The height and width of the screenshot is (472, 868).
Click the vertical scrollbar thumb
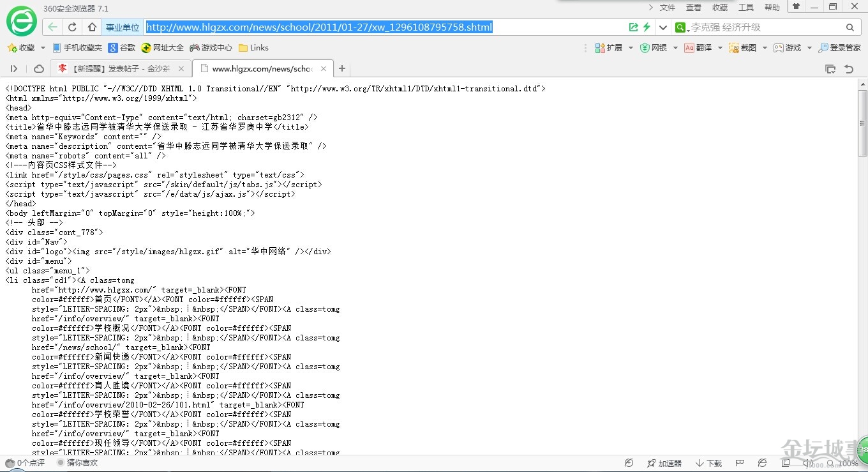[x=862, y=123]
